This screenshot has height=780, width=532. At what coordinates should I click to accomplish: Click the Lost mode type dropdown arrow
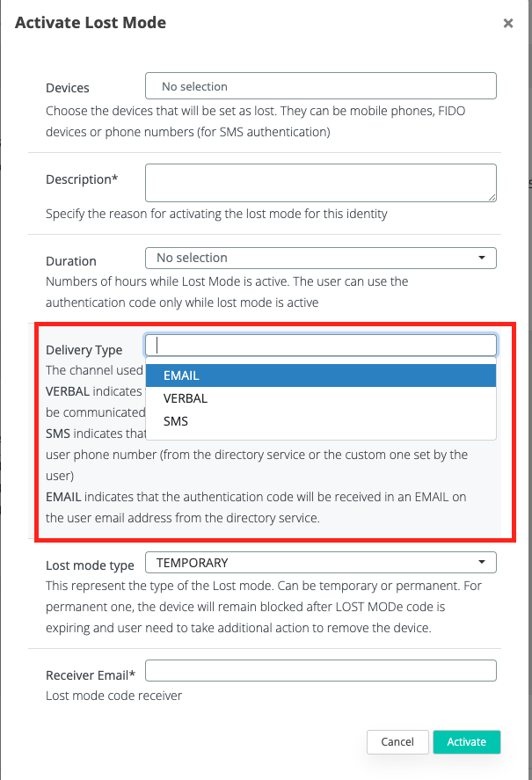(x=482, y=562)
